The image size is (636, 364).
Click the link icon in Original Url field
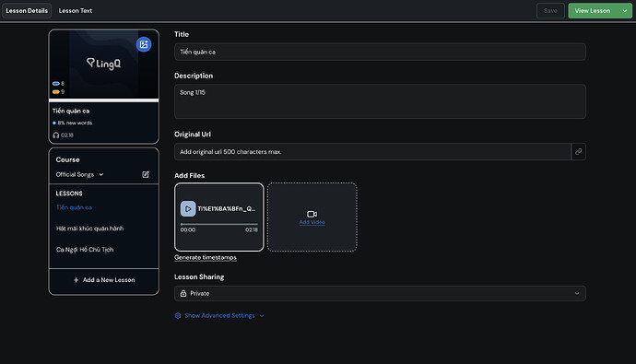[x=579, y=152]
